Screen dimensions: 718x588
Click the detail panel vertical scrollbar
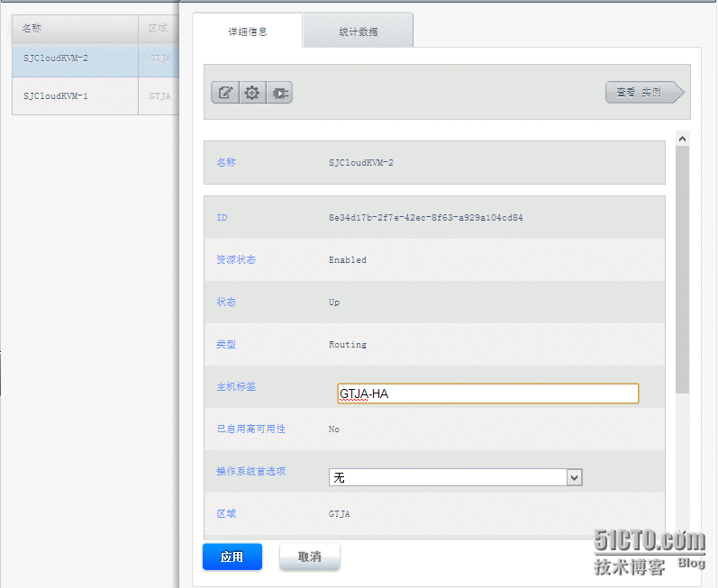tap(682, 269)
